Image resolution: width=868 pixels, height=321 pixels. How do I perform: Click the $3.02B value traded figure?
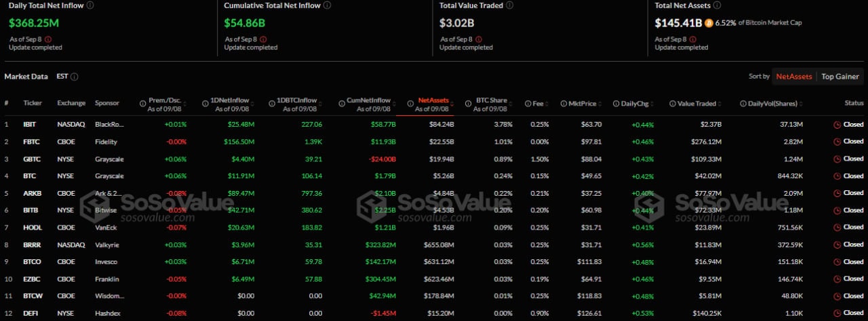457,22
